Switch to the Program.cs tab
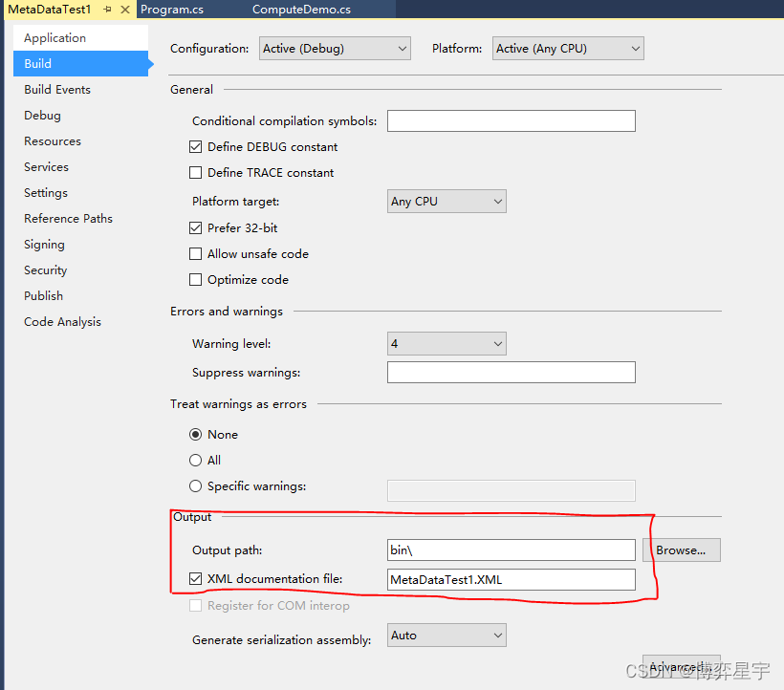784x690 pixels. coord(171,10)
